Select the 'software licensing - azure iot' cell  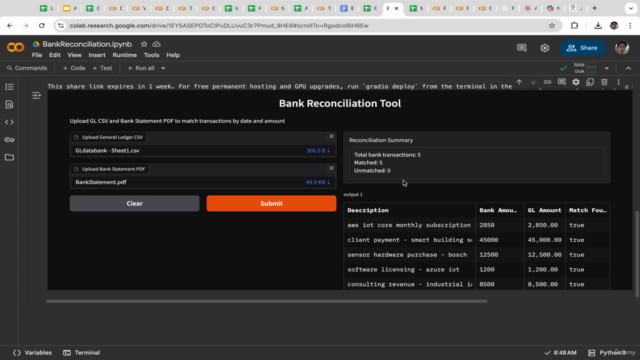[409, 269]
